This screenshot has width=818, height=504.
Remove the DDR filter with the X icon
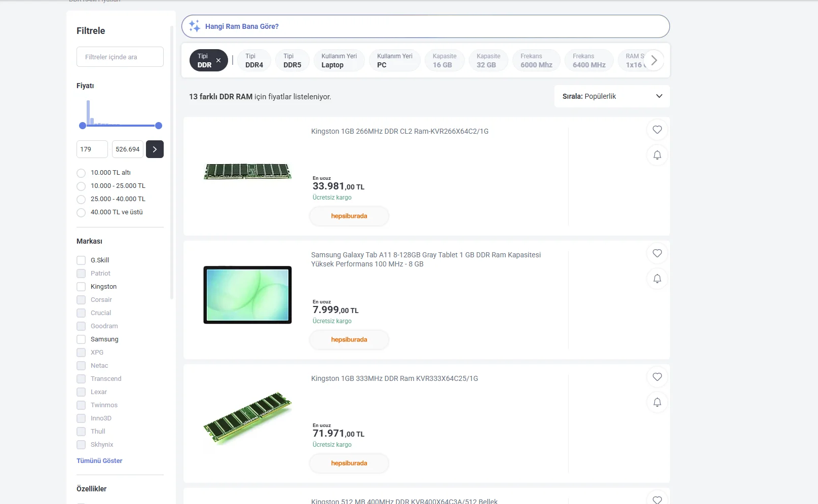pyautogui.click(x=218, y=60)
